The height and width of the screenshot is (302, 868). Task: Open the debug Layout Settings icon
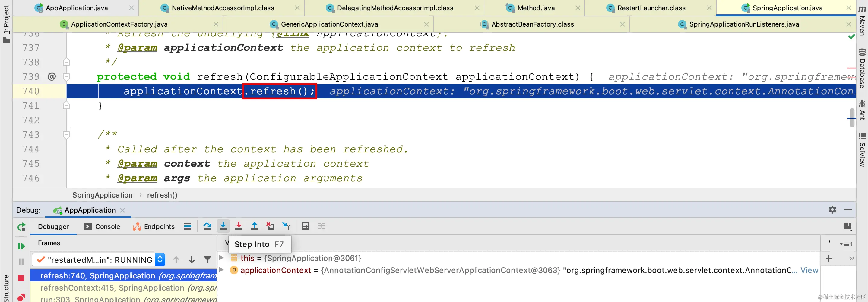(x=848, y=226)
